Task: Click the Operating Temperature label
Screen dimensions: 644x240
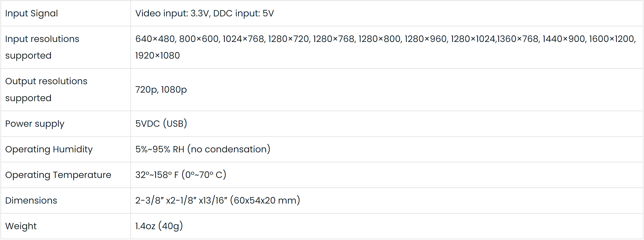Action: tap(58, 175)
